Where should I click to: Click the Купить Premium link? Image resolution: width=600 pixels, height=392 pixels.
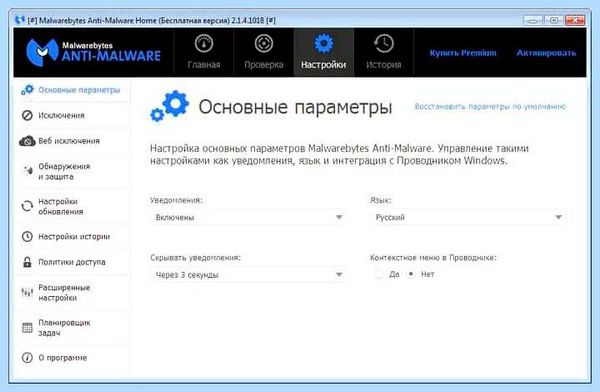pos(463,53)
